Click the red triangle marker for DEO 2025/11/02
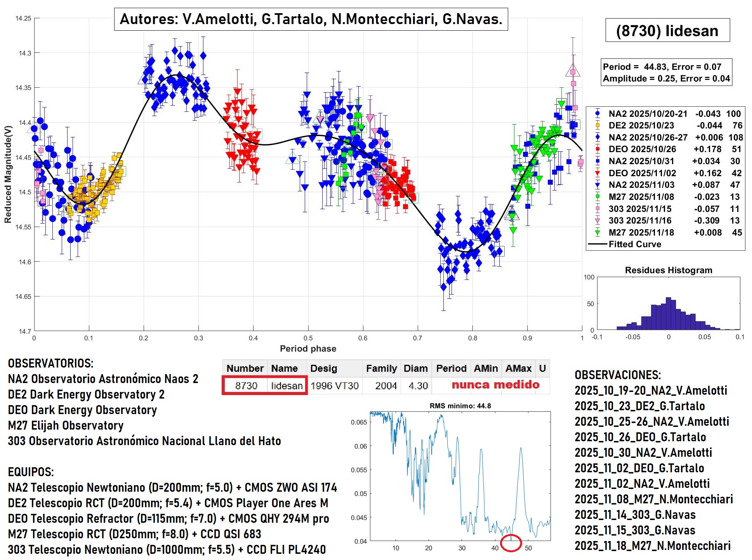752x560 pixels. pyautogui.click(x=597, y=173)
